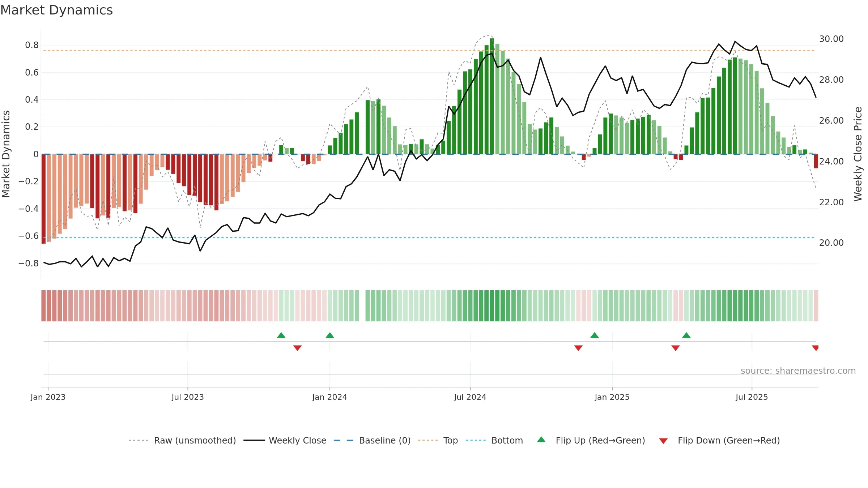Toggle Flip Down (Green→Red) legend entry
Screen dimensions: 868x488
719,440
